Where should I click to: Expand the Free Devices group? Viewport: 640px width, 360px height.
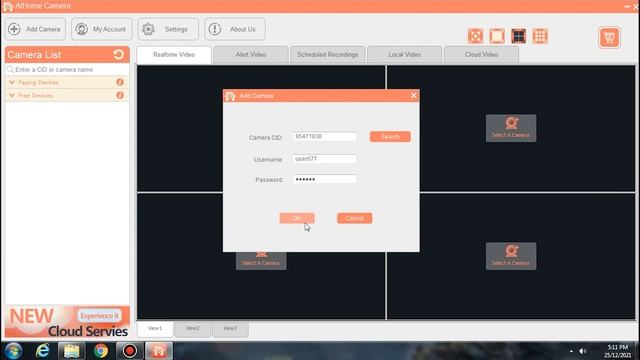(11, 96)
